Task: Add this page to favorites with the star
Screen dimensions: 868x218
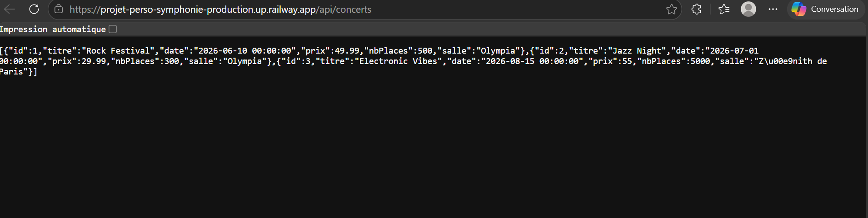Action: pyautogui.click(x=671, y=9)
